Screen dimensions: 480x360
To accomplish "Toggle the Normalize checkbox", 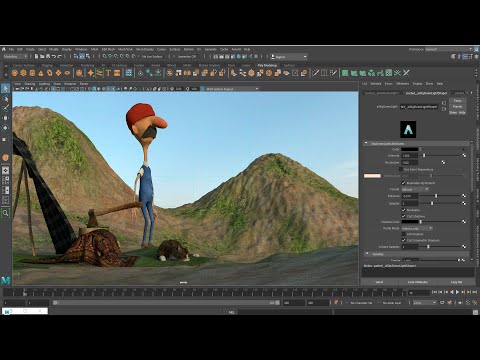I will 403,210.
